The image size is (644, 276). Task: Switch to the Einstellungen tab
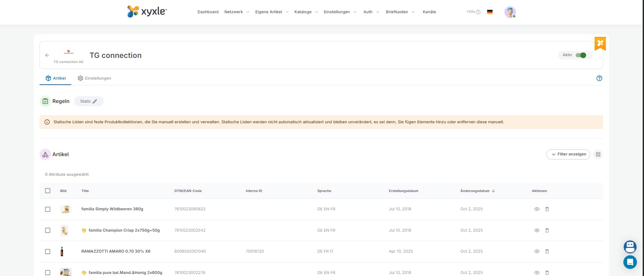(x=94, y=78)
